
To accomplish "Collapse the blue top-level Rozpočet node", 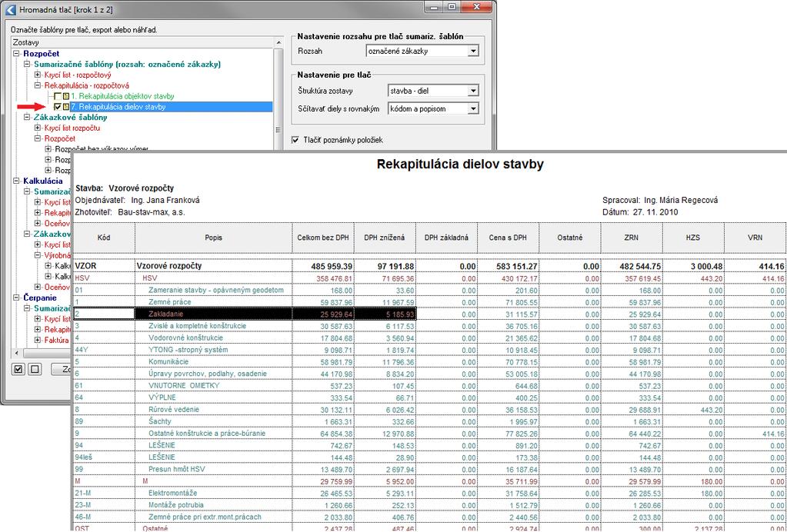I will (17, 54).
